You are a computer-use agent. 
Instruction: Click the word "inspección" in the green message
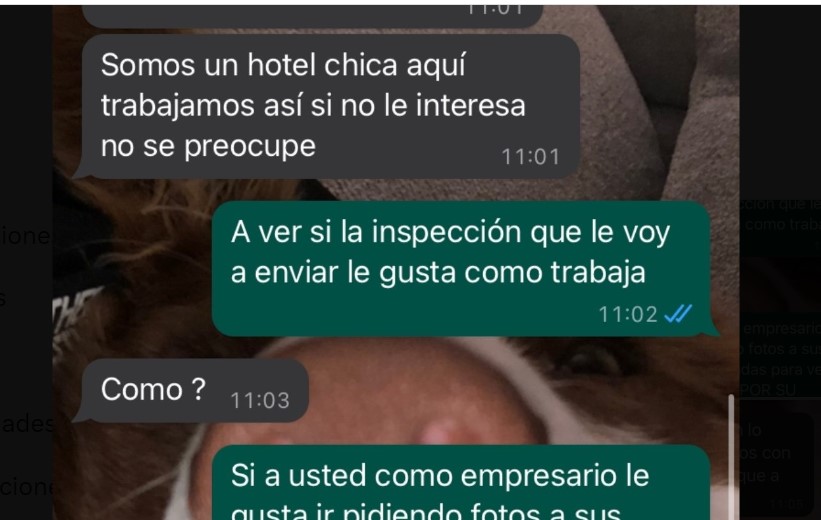pyautogui.click(x=446, y=232)
